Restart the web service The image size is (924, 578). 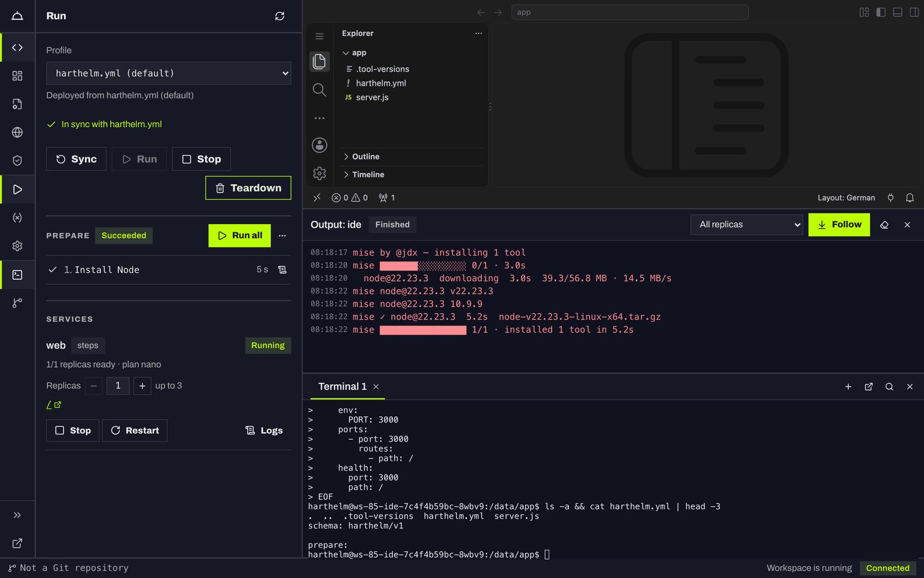point(135,431)
